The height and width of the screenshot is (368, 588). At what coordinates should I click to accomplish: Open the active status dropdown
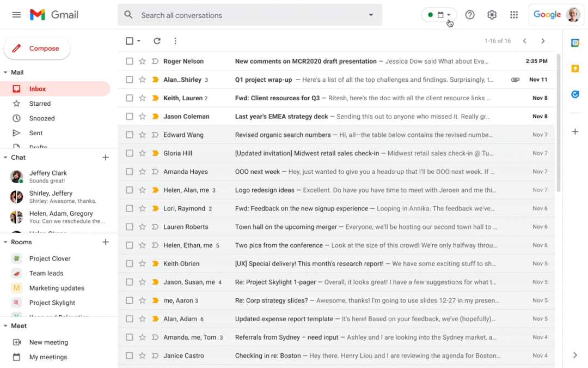(439, 15)
